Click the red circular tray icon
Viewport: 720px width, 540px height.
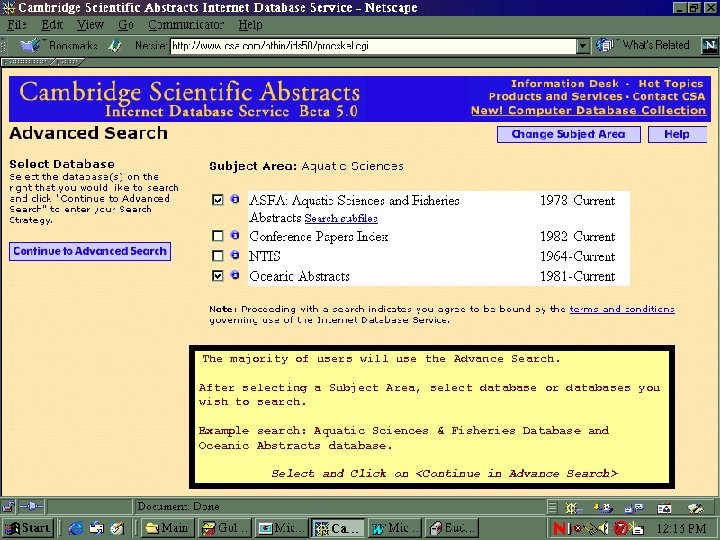pos(620,529)
